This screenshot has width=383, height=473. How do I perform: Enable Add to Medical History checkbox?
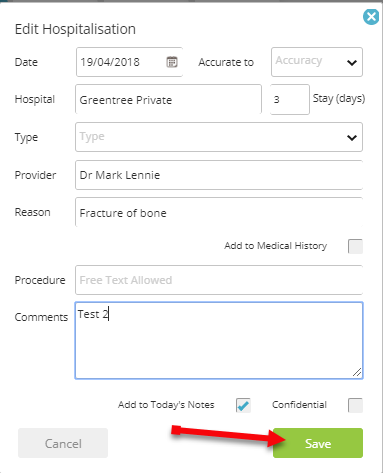(355, 246)
